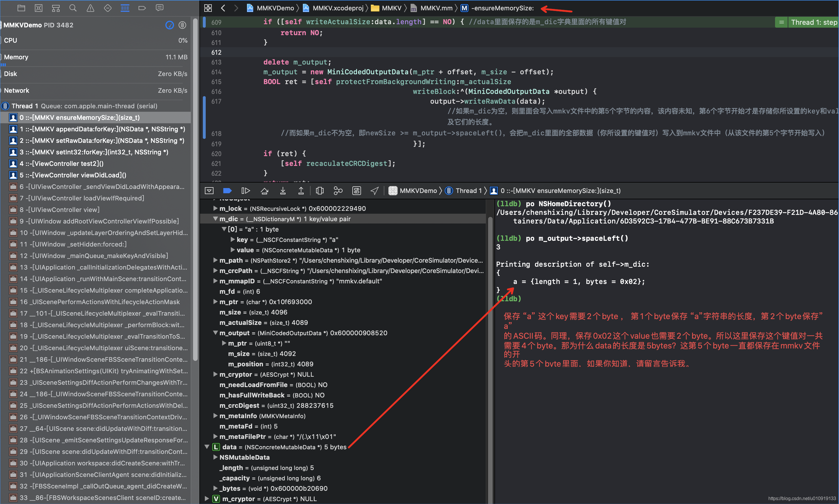Click the navigator vertical scrollbar
Image resolution: width=839 pixels, height=504 pixels.
(195, 190)
